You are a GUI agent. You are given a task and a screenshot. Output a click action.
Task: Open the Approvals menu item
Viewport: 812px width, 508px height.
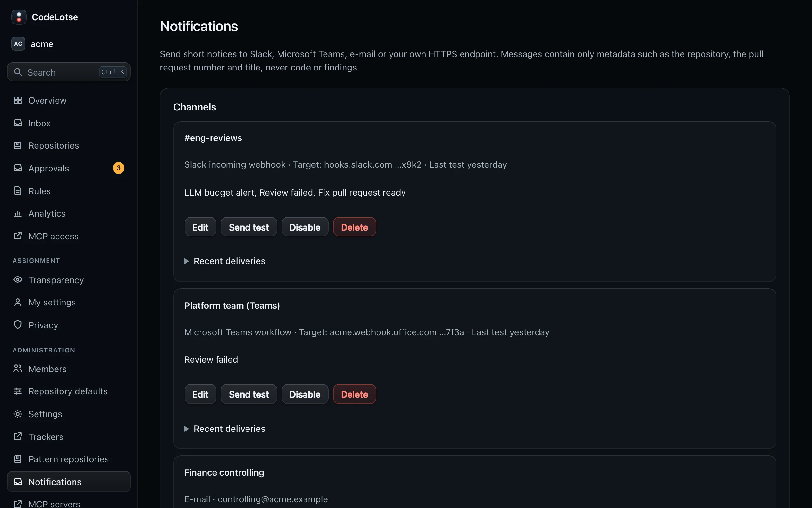tap(69, 168)
